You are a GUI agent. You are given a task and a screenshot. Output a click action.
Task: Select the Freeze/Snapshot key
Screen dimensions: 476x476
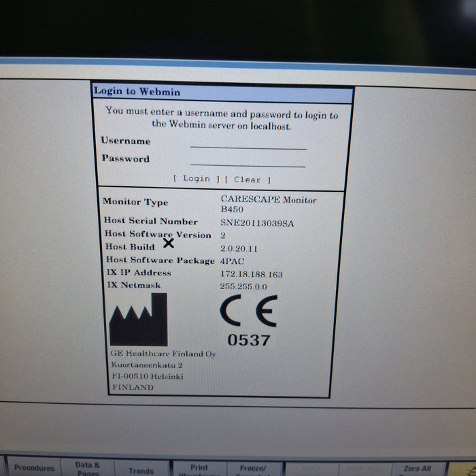tap(252, 469)
